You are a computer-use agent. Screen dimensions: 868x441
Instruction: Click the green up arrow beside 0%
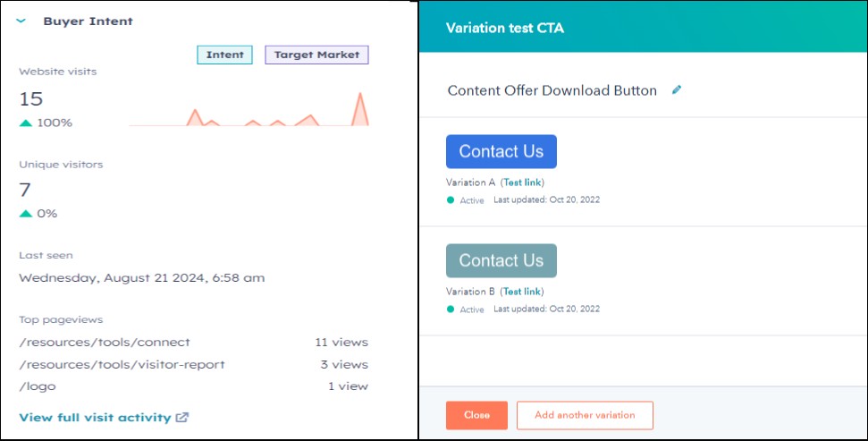pyautogui.click(x=25, y=213)
